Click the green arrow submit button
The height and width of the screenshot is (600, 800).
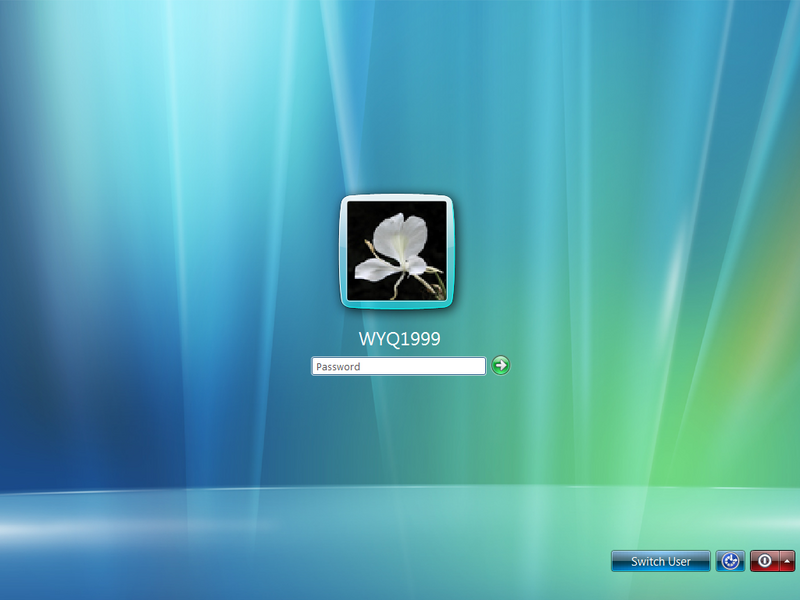(x=501, y=365)
